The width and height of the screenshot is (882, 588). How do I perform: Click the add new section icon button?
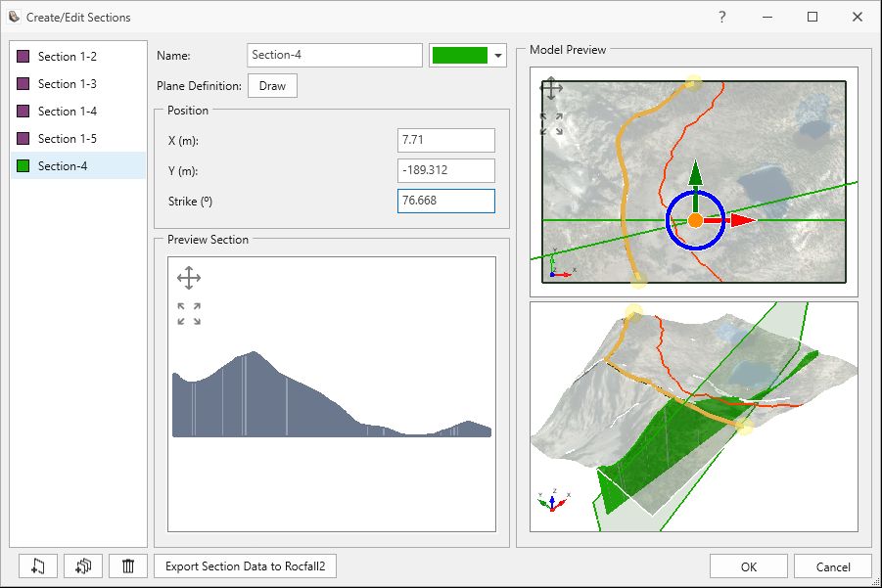click(x=37, y=566)
